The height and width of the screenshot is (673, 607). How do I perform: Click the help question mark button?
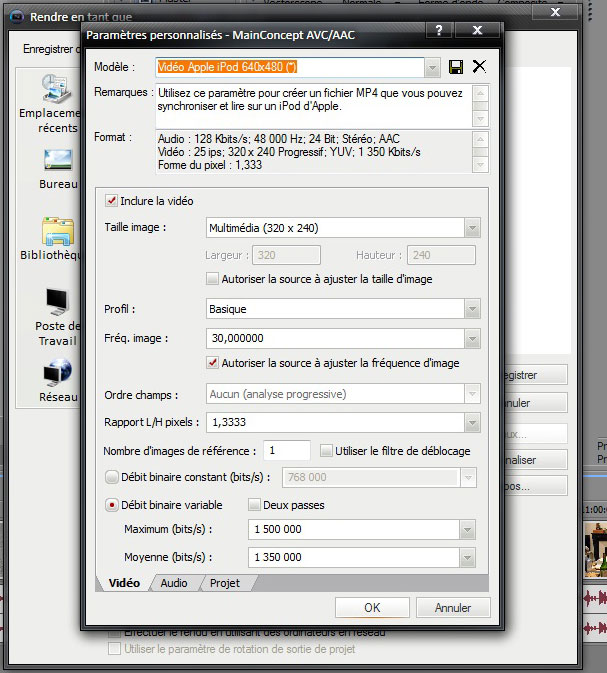pos(439,30)
